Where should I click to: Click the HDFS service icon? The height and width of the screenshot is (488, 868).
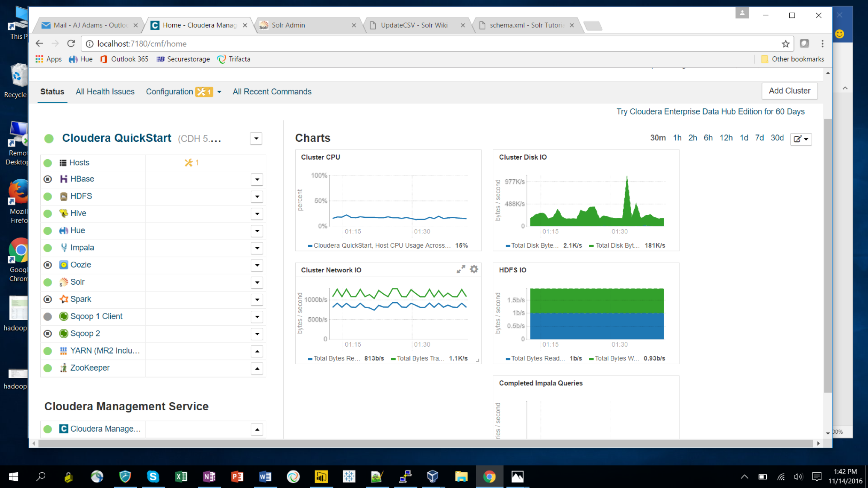[63, 196]
